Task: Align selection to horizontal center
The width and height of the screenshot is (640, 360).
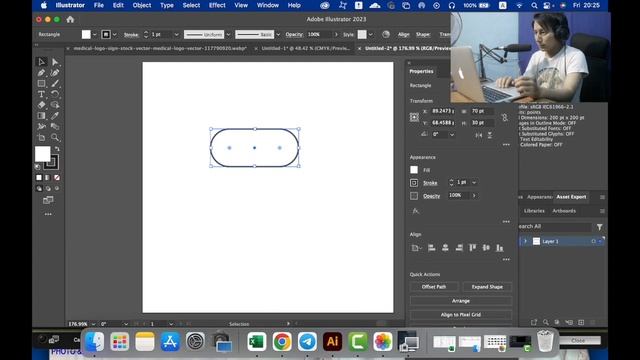Action: (445, 248)
